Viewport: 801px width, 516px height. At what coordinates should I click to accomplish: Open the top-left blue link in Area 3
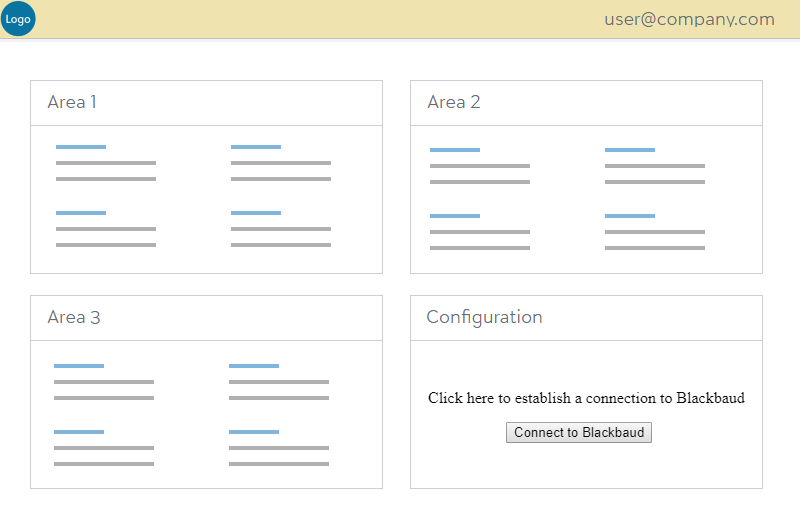(79, 366)
